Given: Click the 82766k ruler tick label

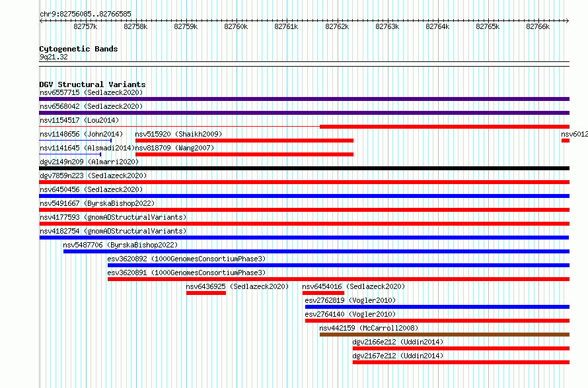Looking at the screenshot, I should pos(538,26).
